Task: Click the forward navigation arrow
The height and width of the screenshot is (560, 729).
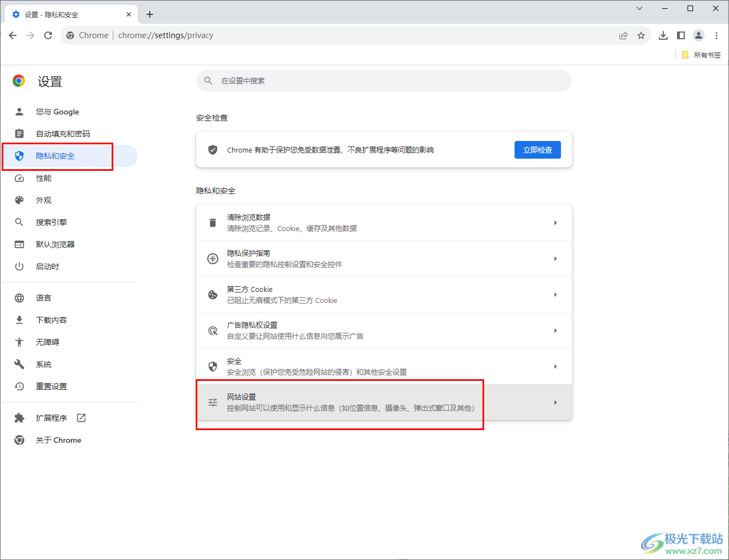Action: point(30,35)
